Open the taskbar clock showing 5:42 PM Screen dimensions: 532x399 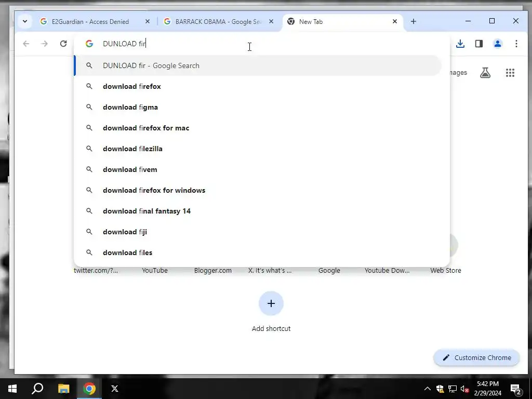coord(487,389)
